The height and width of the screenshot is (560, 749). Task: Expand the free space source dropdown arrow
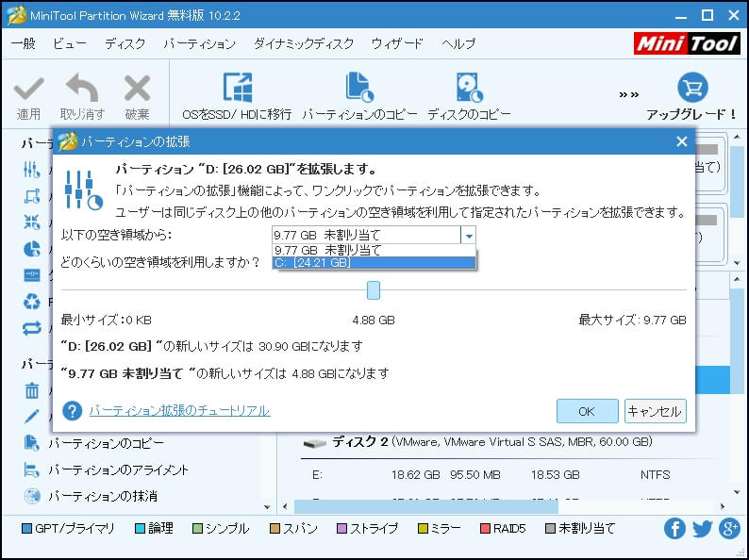click(469, 236)
